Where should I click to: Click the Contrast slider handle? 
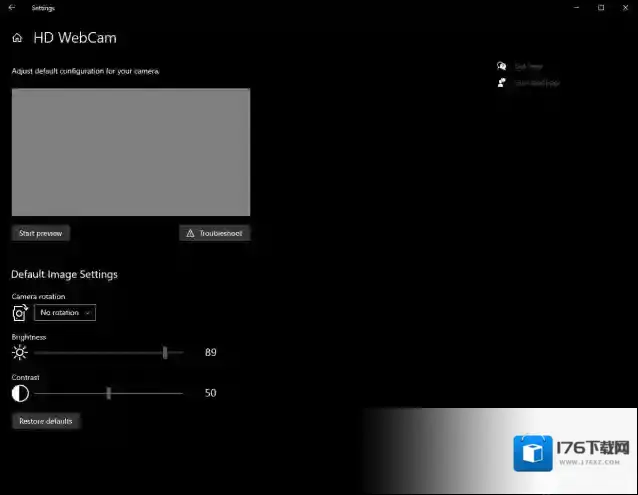tap(108, 393)
